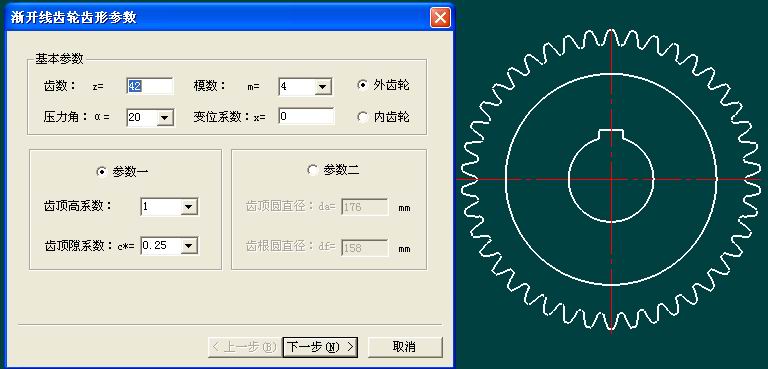Screen dimensions: 768x369
Task: Click the 齿根圆直径： label
Action: point(281,247)
